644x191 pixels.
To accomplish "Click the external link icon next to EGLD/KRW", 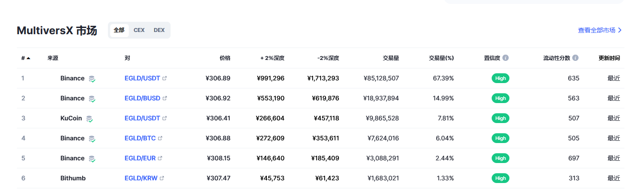I will point(162,178).
